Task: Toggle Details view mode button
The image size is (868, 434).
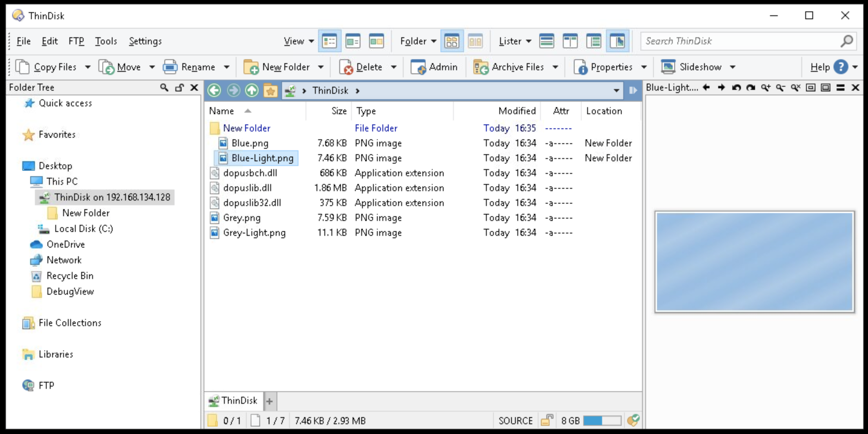Action: 329,41
